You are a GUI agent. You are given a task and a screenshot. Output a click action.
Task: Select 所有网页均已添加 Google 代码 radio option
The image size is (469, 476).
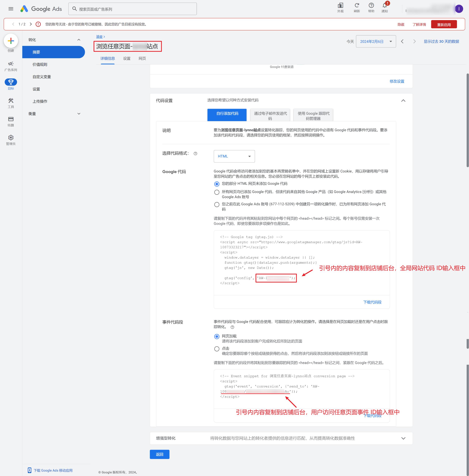point(217,192)
